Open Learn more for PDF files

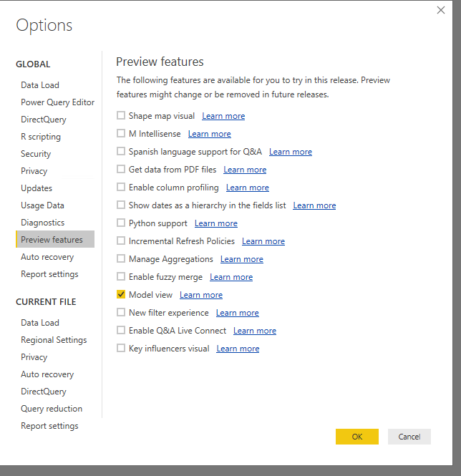pyautogui.click(x=245, y=170)
